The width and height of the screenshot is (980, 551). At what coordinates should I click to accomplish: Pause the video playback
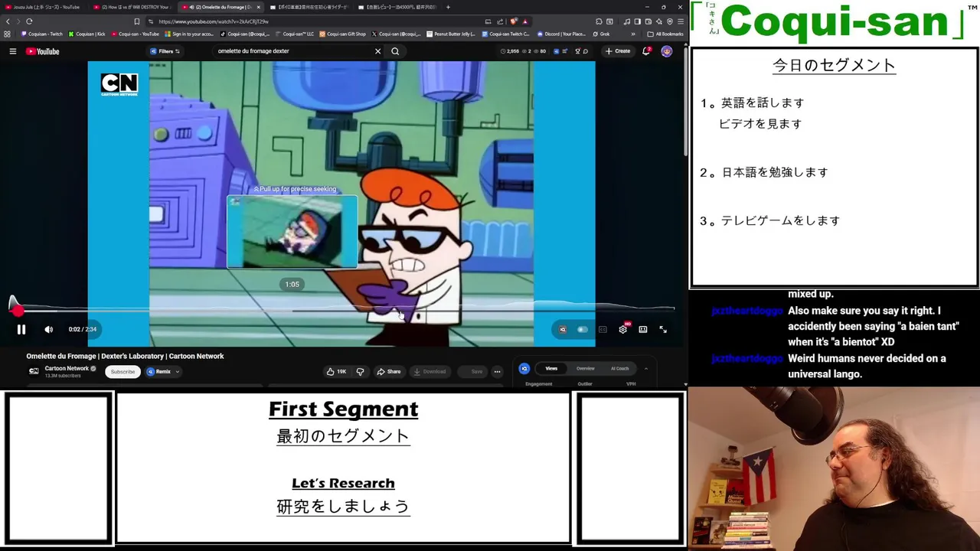[x=21, y=329]
